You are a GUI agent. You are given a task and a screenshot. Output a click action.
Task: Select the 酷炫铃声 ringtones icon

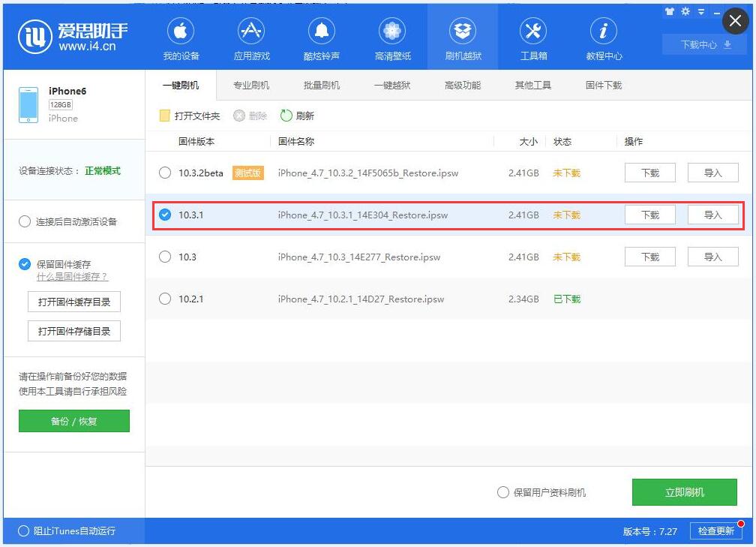coord(321,37)
